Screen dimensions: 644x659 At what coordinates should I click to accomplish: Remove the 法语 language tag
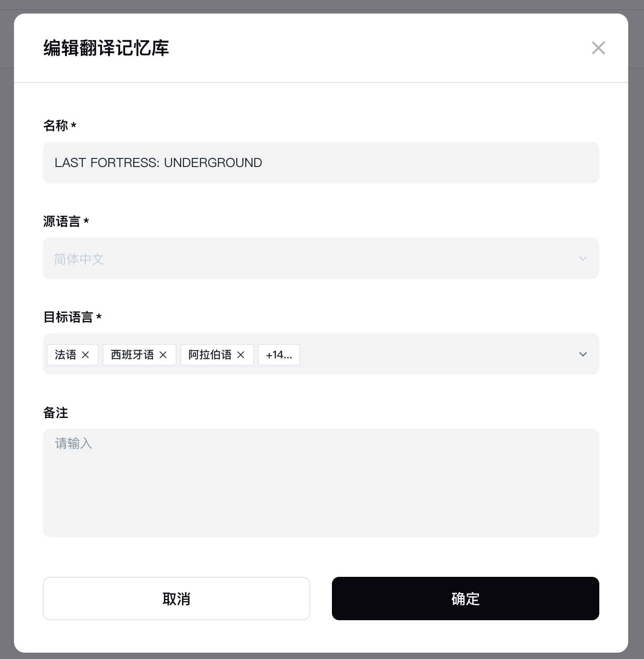click(85, 355)
